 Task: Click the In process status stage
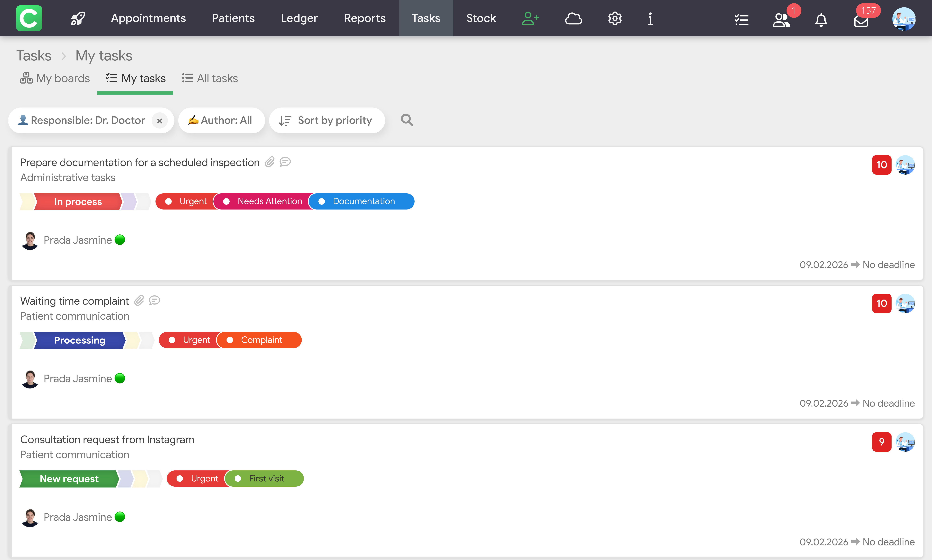tap(78, 201)
